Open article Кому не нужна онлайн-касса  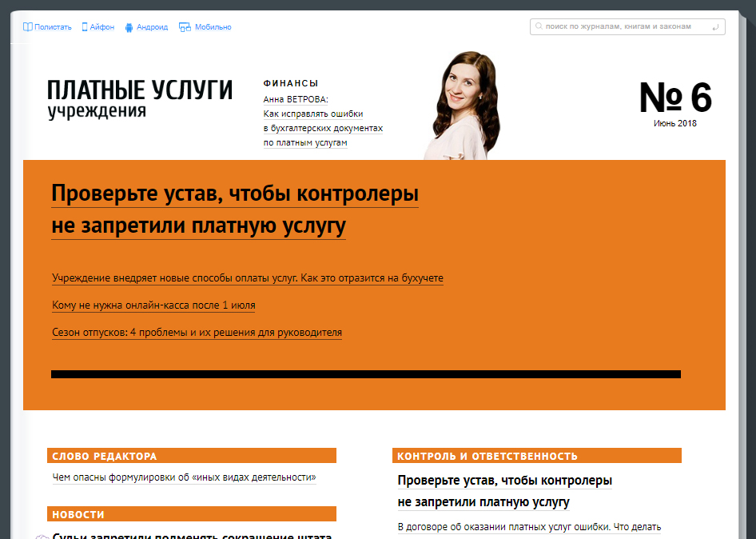point(153,305)
